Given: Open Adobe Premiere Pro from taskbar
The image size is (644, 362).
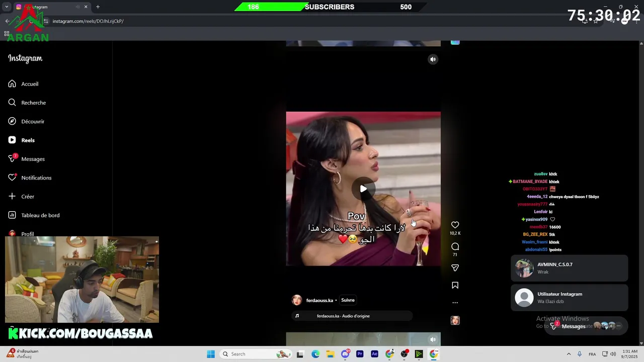Looking at the screenshot, I should click(360, 354).
